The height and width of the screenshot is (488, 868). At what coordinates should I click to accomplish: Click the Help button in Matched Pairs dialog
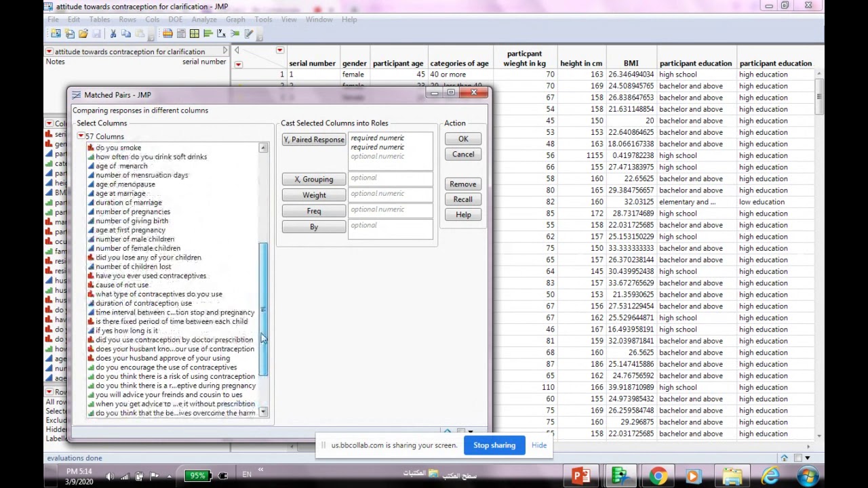pyautogui.click(x=463, y=215)
